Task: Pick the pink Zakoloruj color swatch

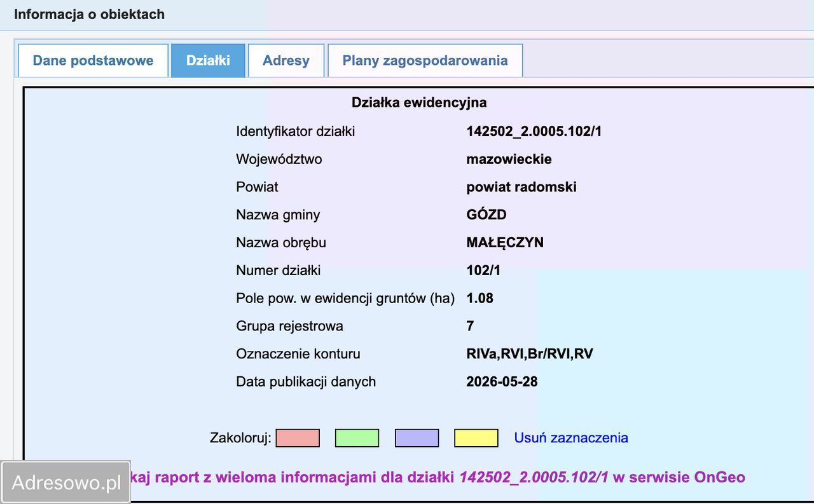Action: pyautogui.click(x=298, y=438)
